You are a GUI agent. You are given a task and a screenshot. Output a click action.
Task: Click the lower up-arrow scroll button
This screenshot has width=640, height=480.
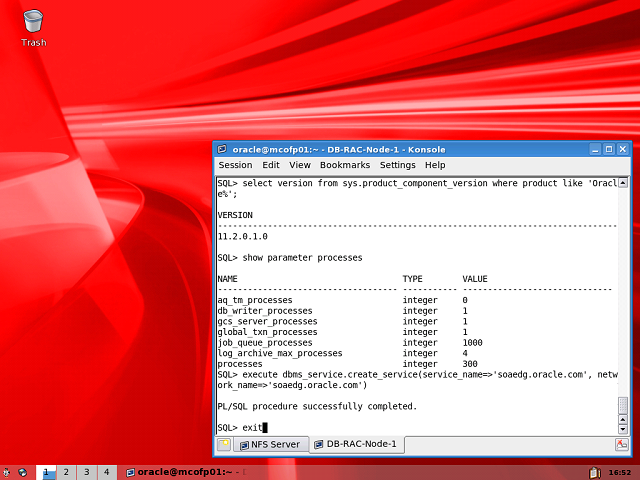[x=623, y=420]
